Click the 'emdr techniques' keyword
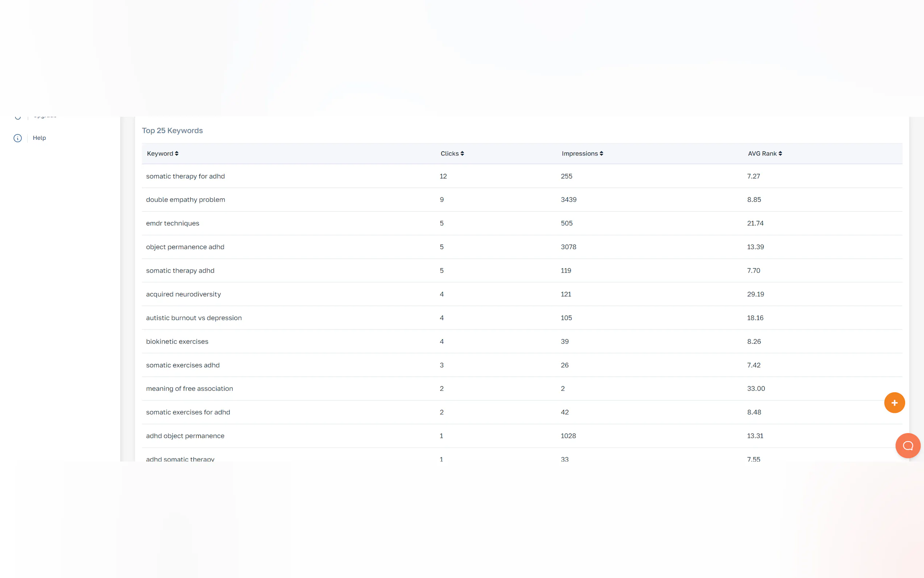Image resolution: width=924 pixels, height=578 pixels. (172, 223)
